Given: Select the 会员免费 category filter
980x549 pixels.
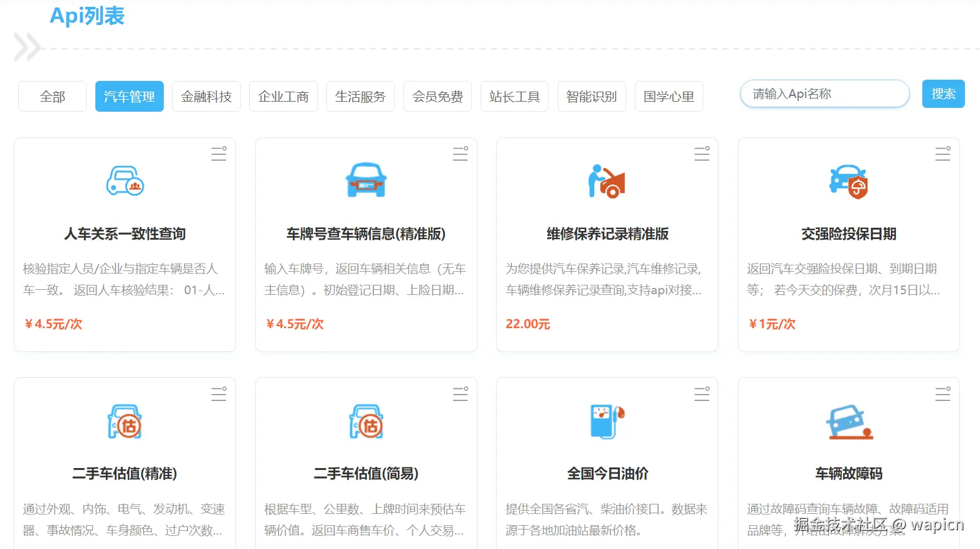Looking at the screenshot, I should 437,96.
